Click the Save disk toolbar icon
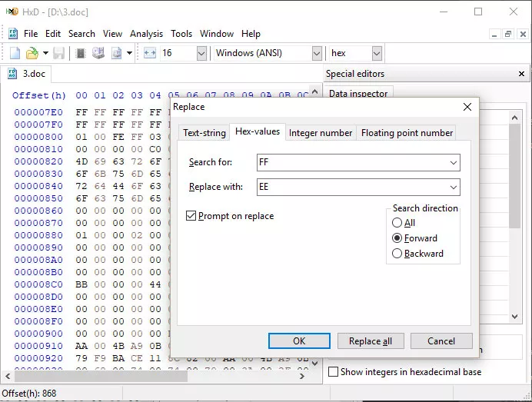This screenshot has height=402, width=532. pyautogui.click(x=58, y=53)
